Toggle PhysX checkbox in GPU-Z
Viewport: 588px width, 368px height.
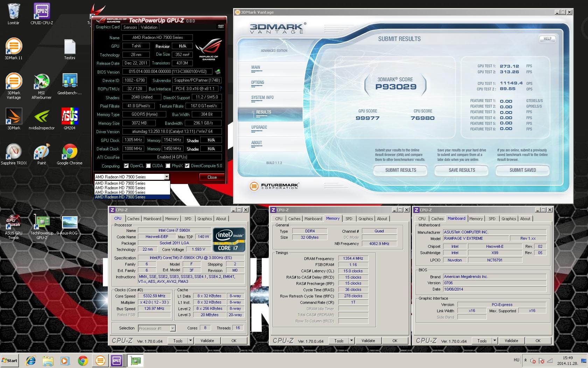tap(168, 166)
